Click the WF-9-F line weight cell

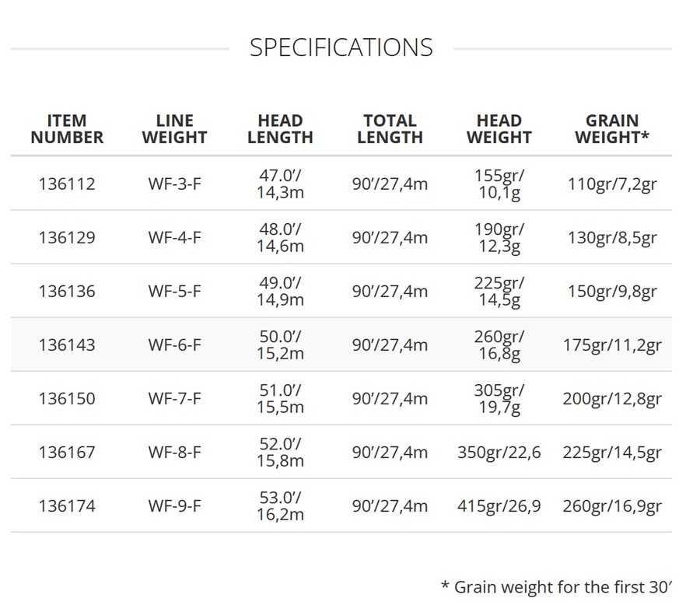(x=174, y=506)
